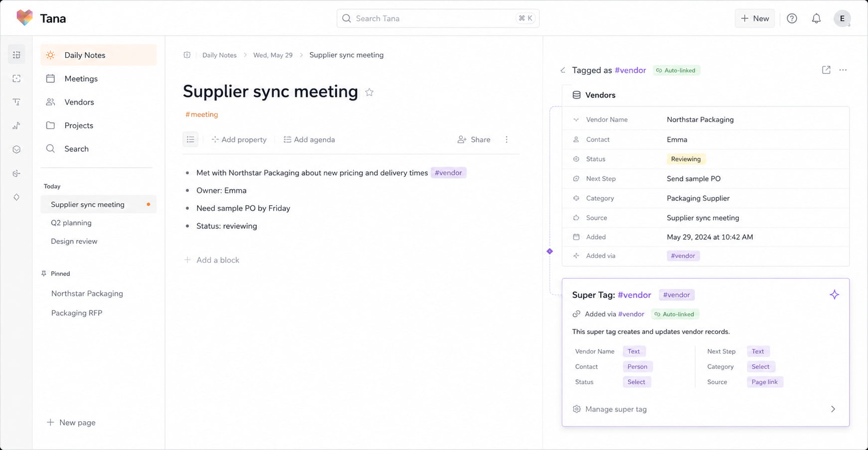Open the Reviewing status dropdown
The image size is (868, 450).
(686, 159)
